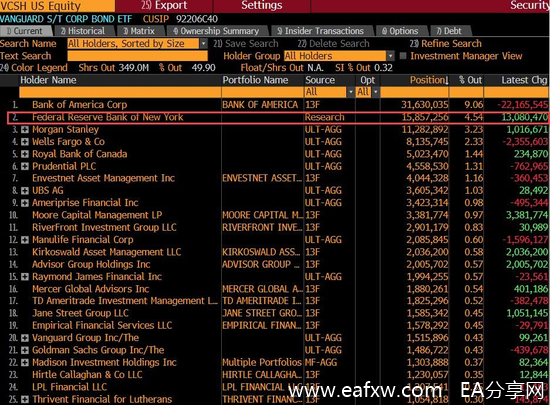
Task: Expand Thrivent Financial for Lutherans row
Action: point(25,399)
